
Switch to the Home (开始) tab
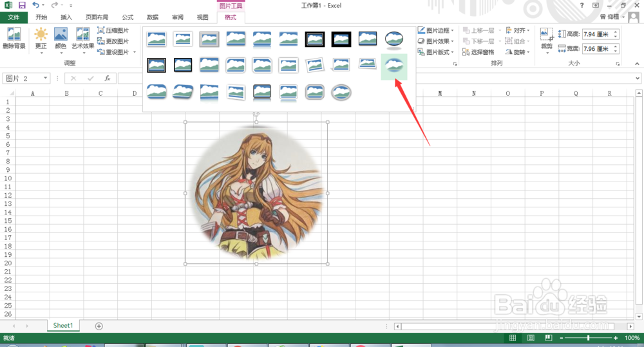tap(41, 17)
